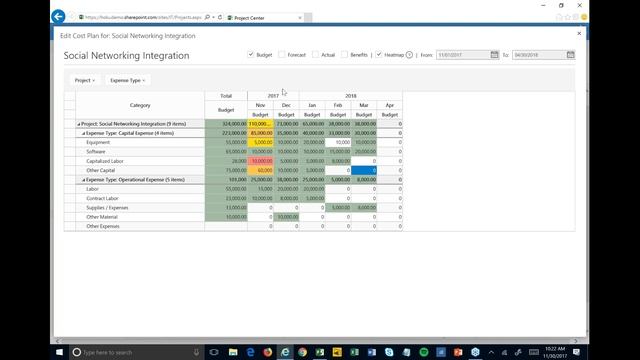
Task: Click the From date input field
Action: click(463, 55)
